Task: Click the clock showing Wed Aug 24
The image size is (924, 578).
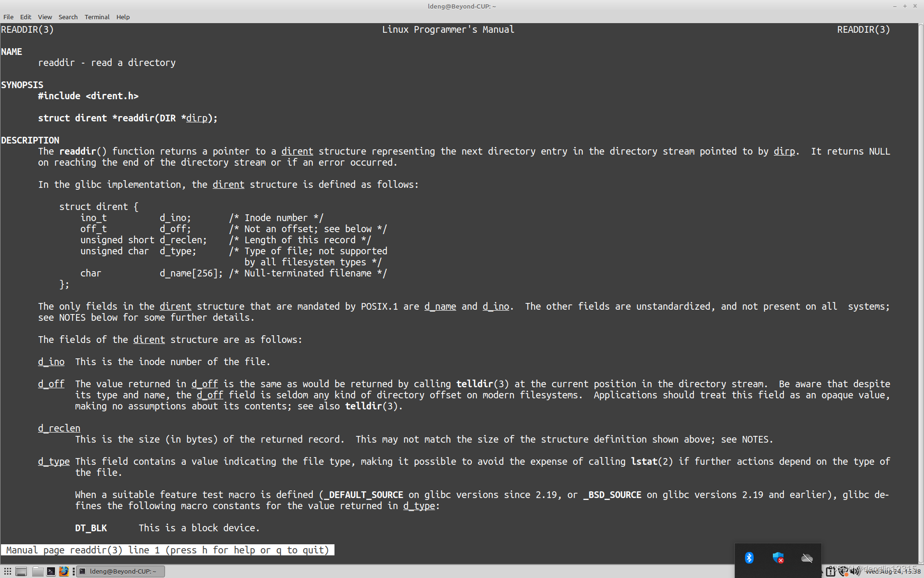Action: [893, 572]
